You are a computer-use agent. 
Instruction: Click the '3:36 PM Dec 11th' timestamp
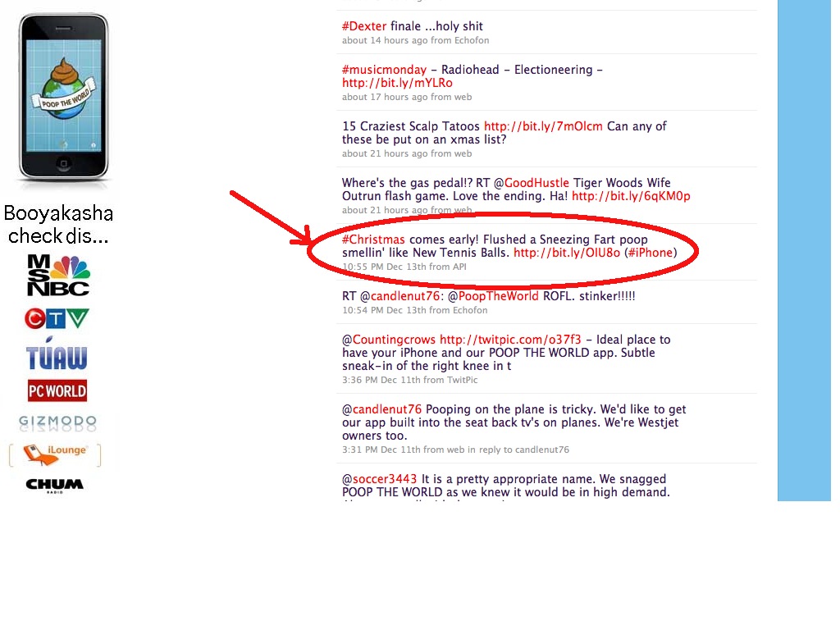[x=381, y=380]
